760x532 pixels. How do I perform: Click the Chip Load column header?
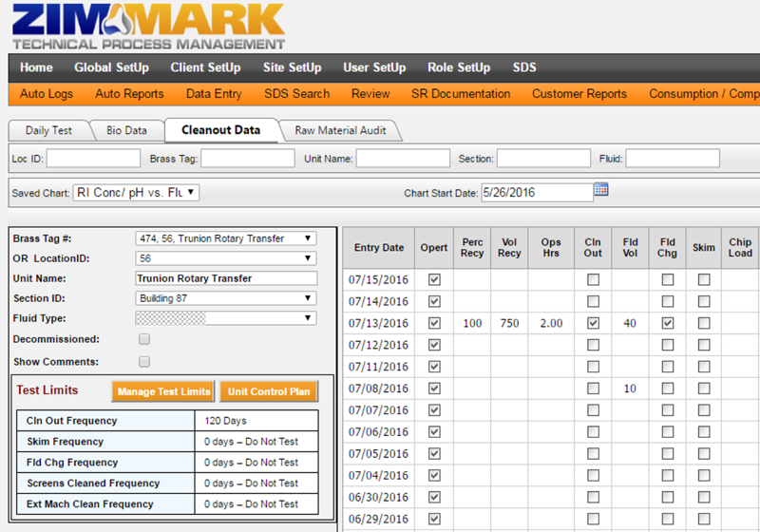(x=740, y=248)
